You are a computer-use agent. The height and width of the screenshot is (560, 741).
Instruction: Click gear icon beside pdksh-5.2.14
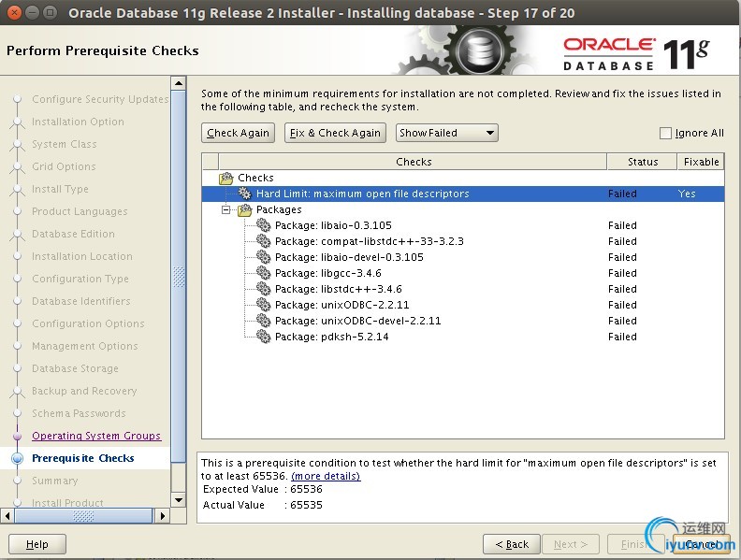[263, 337]
